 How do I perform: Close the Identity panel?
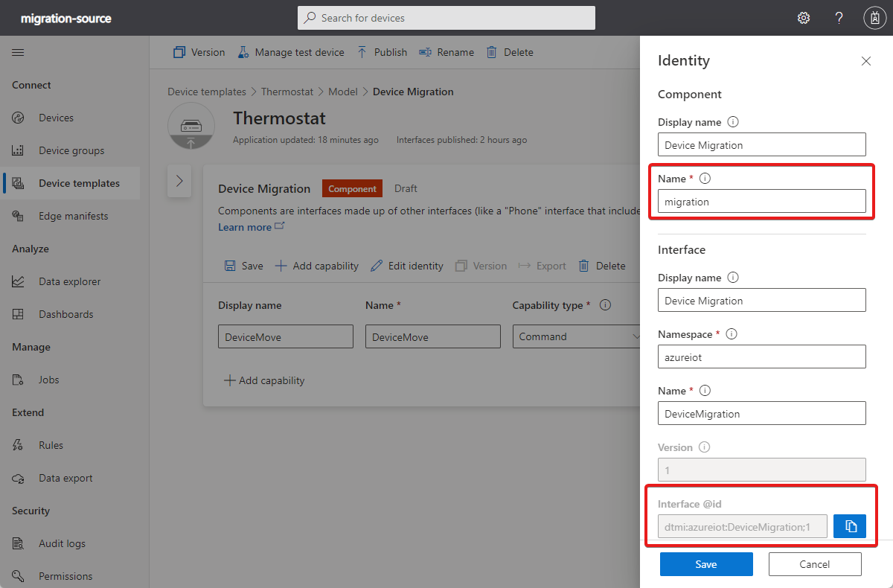866,61
